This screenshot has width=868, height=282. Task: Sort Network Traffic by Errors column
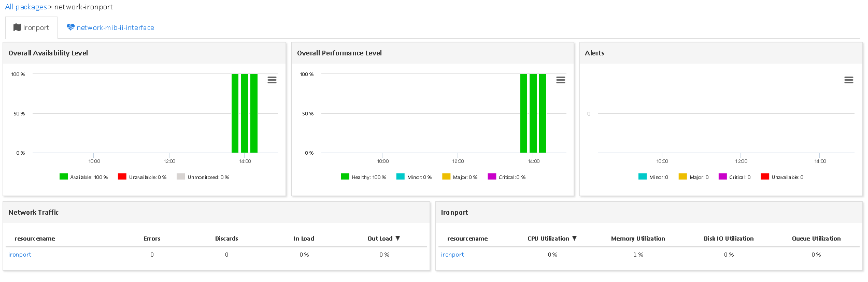point(152,239)
